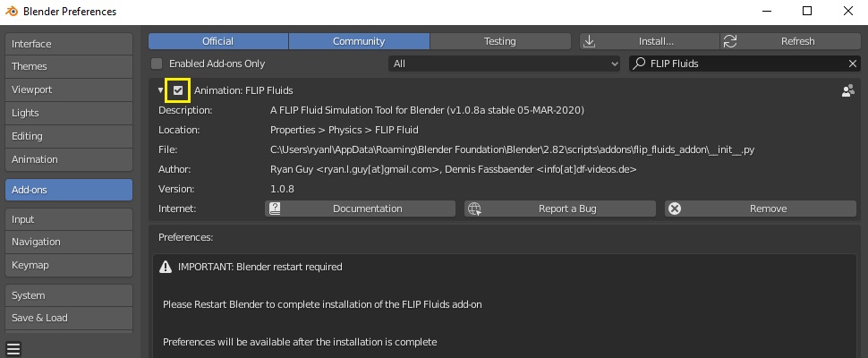Toggle the Official add-ons filter

tap(218, 41)
